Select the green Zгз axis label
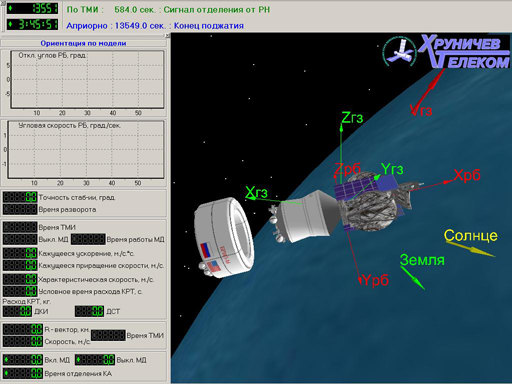 coord(352,118)
